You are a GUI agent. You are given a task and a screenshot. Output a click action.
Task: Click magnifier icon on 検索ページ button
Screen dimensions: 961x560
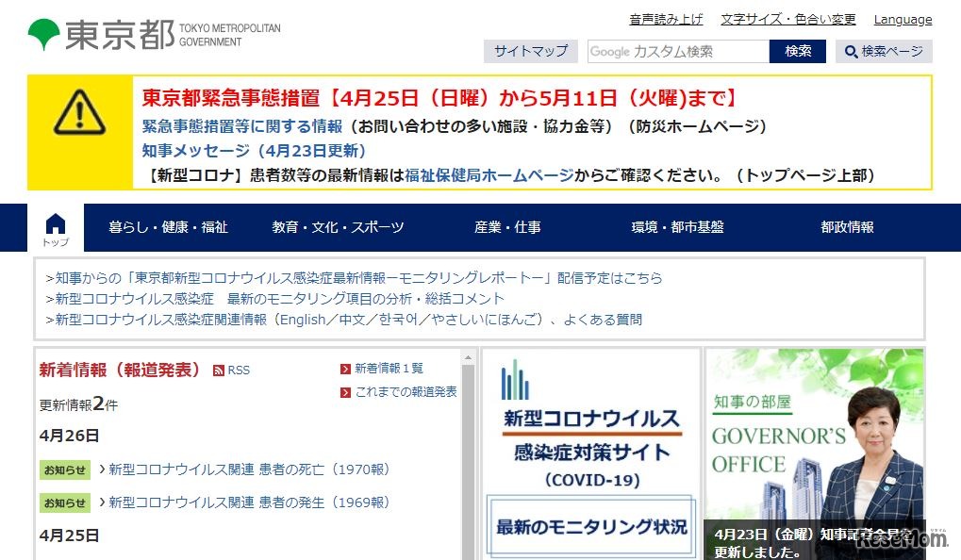pos(851,52)
